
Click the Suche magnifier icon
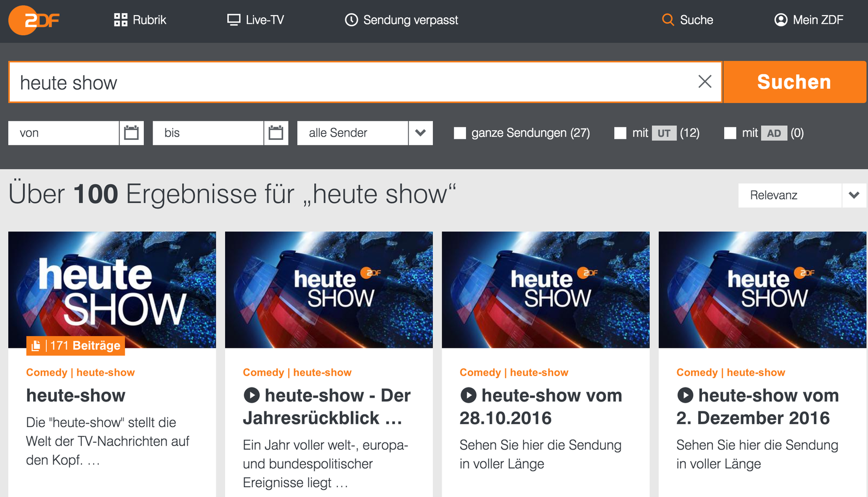(x=668, y=20)
